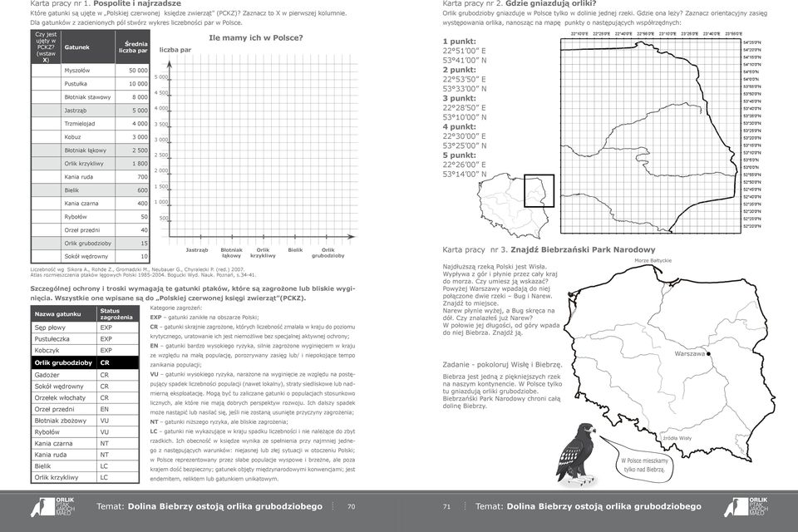Click the coordinate 53°14'00'' N

[465, 174]
